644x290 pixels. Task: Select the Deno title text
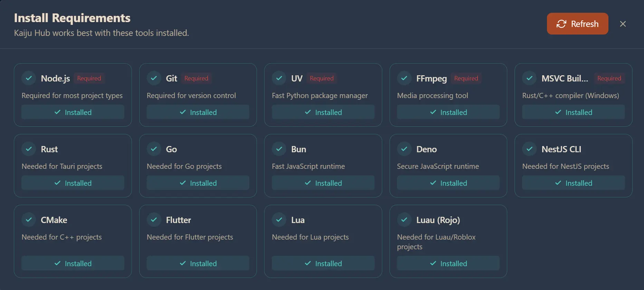(x=426, y=149)
